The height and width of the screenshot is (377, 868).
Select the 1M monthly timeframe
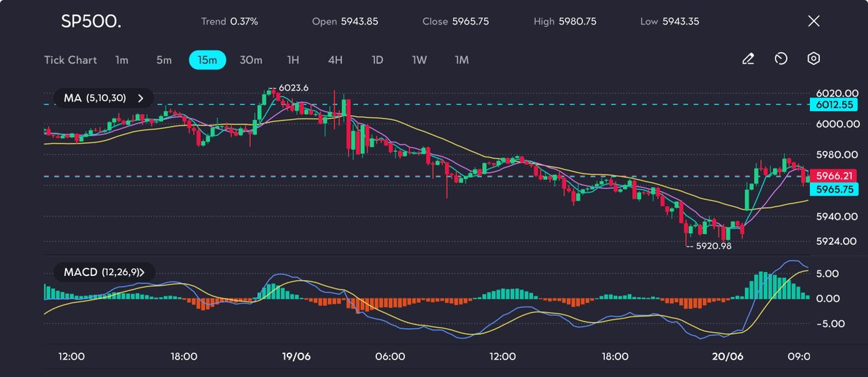point(462,60)
